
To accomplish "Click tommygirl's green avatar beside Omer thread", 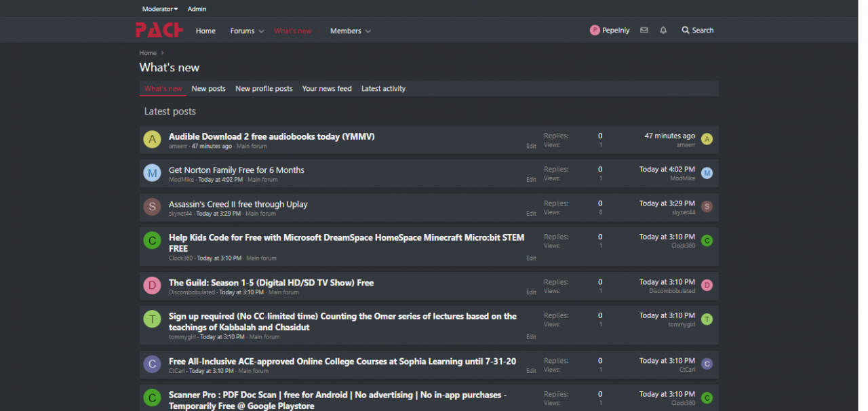I will point(152,319).
